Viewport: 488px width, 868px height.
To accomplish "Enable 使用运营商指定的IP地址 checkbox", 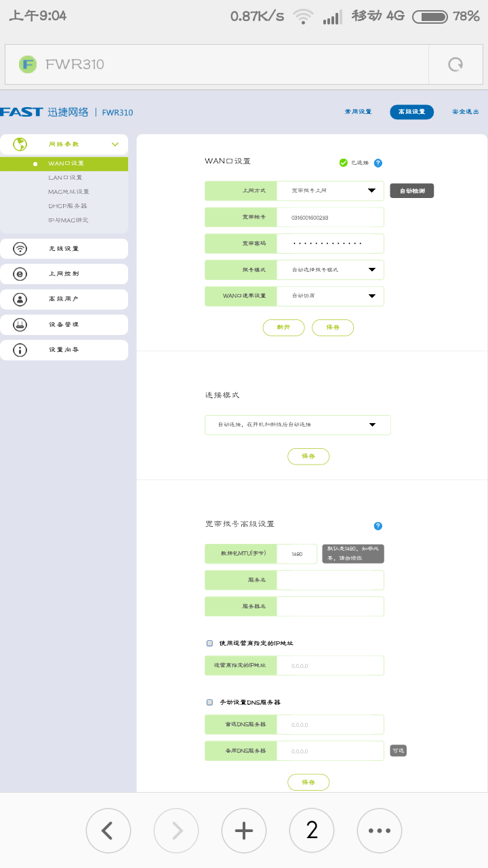I will point(210,643).
